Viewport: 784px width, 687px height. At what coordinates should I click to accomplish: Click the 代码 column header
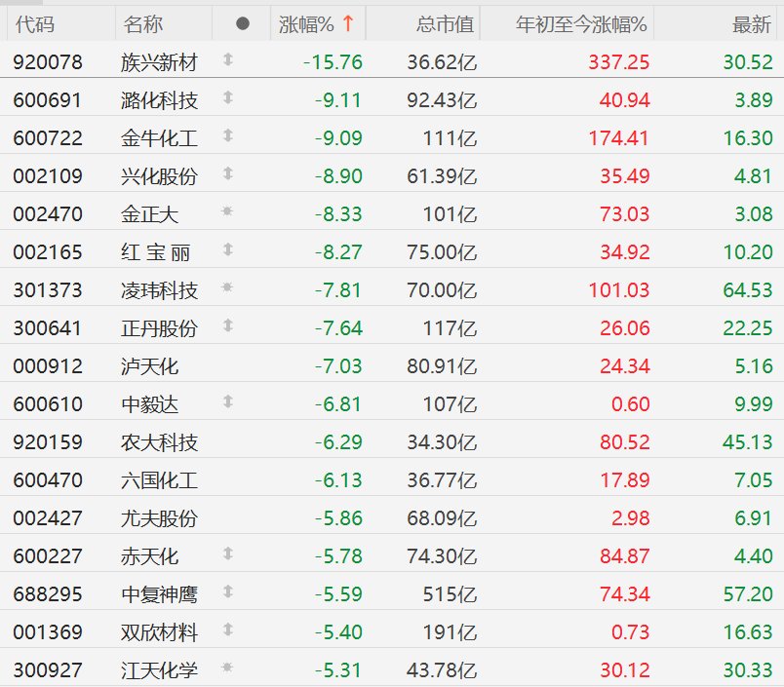(35, 24)
